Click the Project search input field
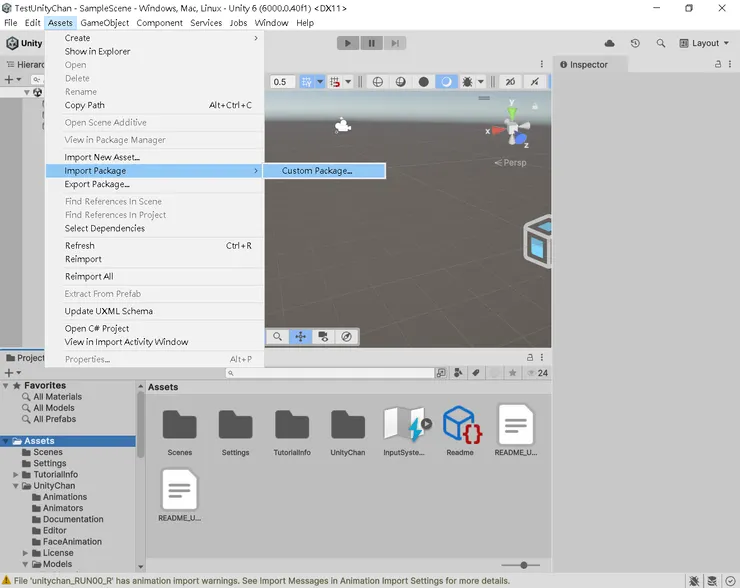Viewport: 740px width, 588px height. pyautogui.click(x=330, y=373)
